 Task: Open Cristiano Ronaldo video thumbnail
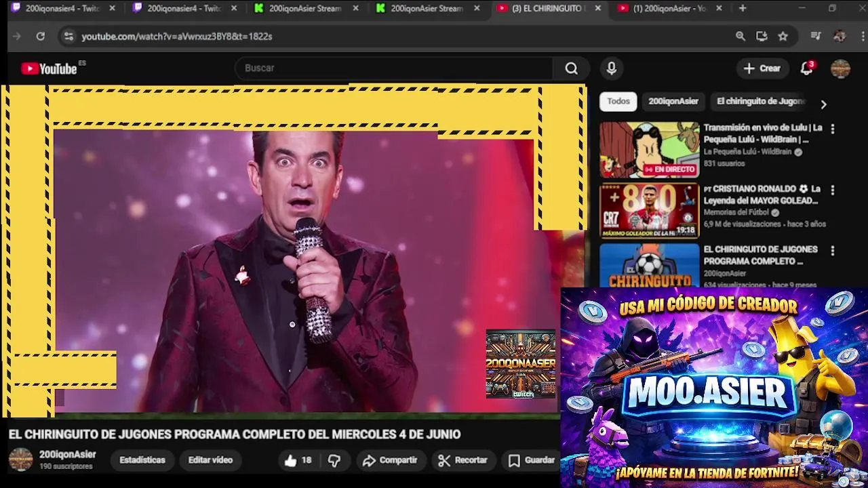pyautogui.click(x=649, y=211)
